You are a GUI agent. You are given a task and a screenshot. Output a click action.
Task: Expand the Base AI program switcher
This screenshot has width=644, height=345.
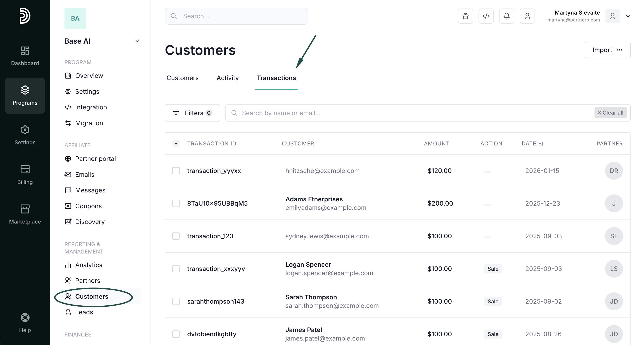click(x=137, y=41)
